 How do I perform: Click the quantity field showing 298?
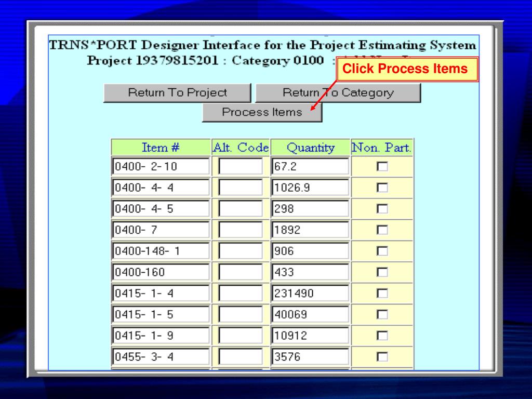(310, 208)
